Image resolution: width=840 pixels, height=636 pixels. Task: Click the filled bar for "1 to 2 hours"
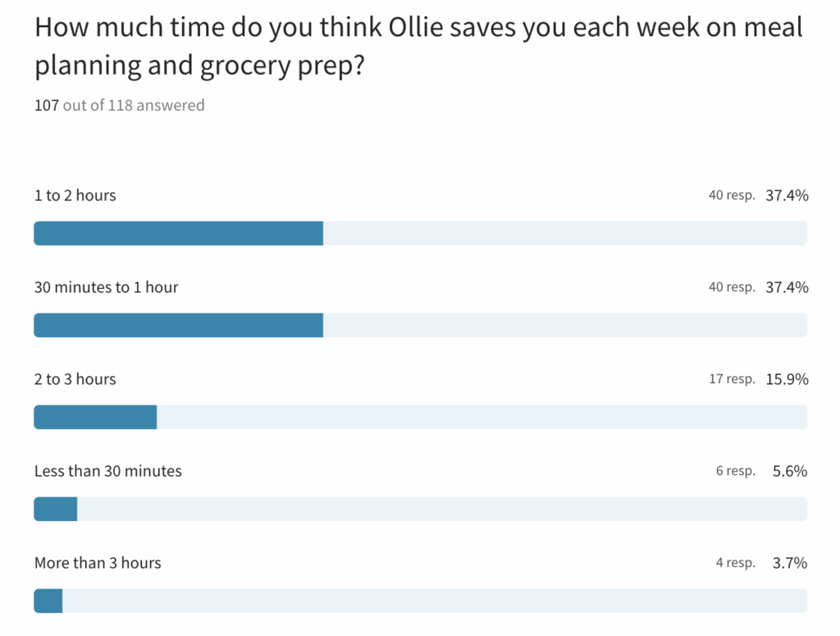(x=178, y=234)
